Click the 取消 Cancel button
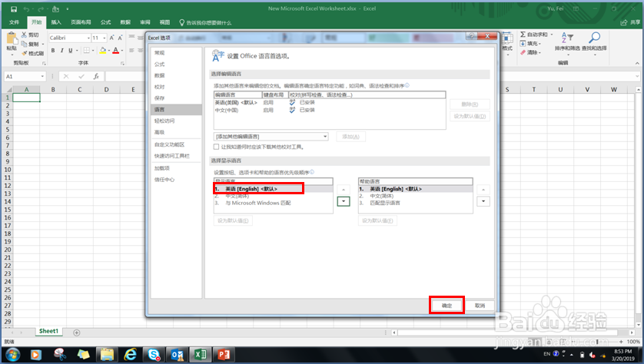Viewport: 644px width, 364px height. [x=480, y=306]
